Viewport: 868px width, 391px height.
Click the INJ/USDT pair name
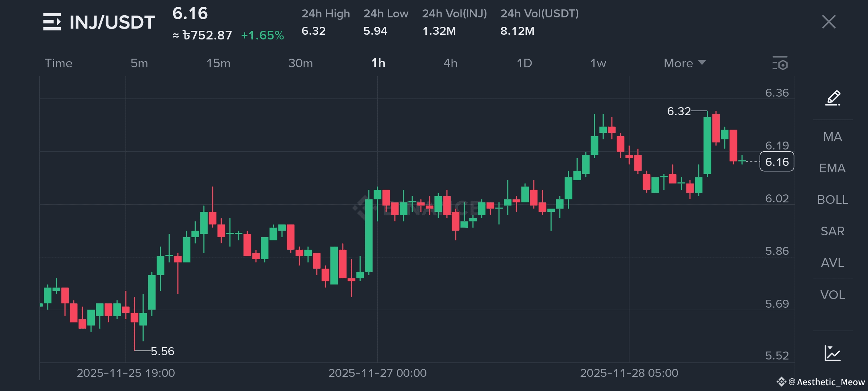pos(112,22)
